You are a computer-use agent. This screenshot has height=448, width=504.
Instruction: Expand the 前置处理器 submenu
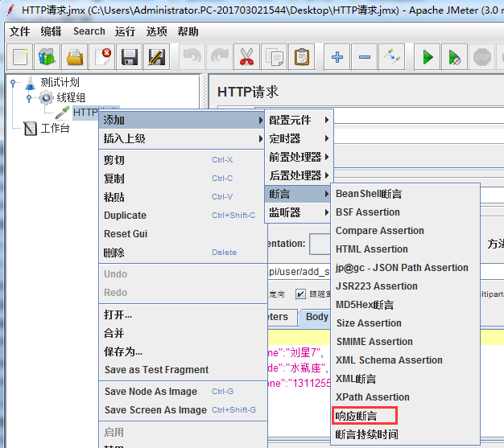click(299, 157)
